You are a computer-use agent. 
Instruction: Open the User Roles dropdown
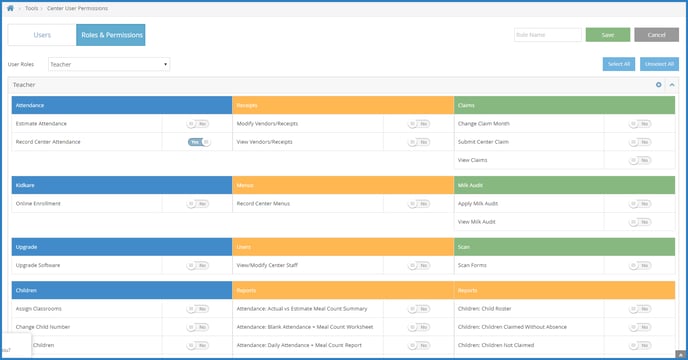(x=109, y=64)
